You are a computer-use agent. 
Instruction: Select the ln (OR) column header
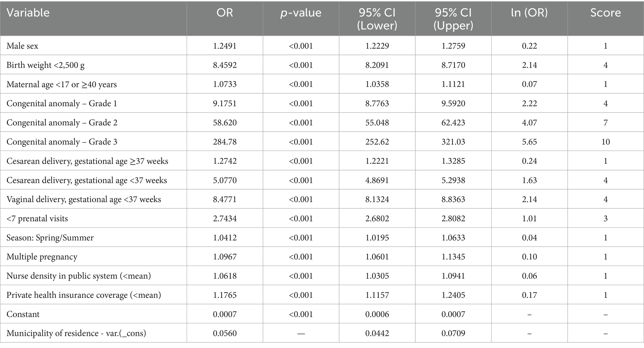529,13
